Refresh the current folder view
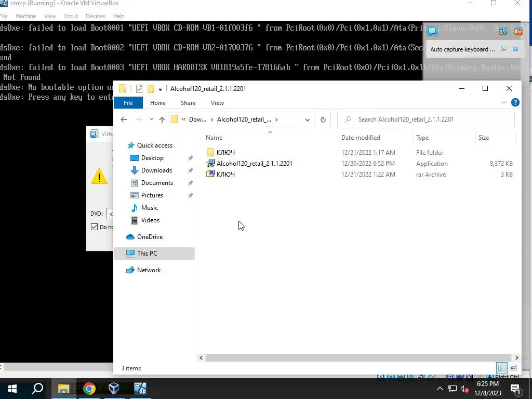 (x=323, y=119)
